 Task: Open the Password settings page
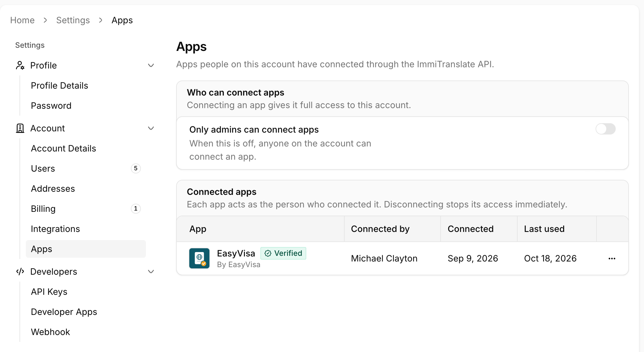86,106
